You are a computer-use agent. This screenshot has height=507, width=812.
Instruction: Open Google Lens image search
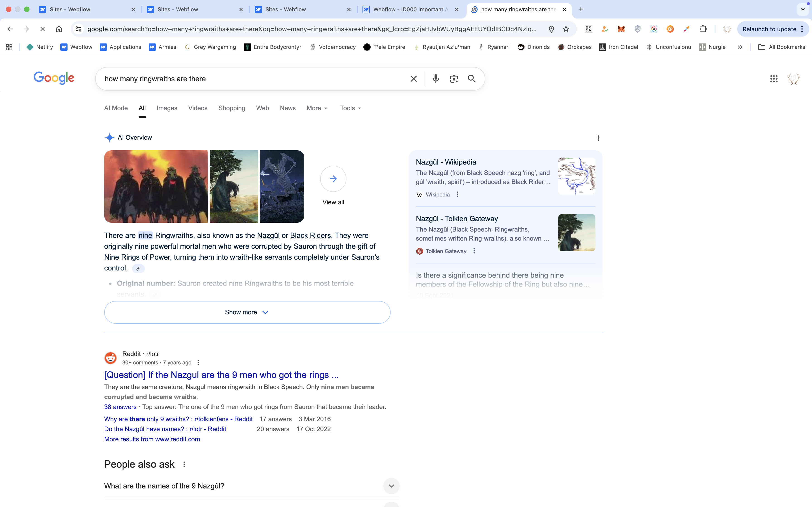tap(454, 79)
